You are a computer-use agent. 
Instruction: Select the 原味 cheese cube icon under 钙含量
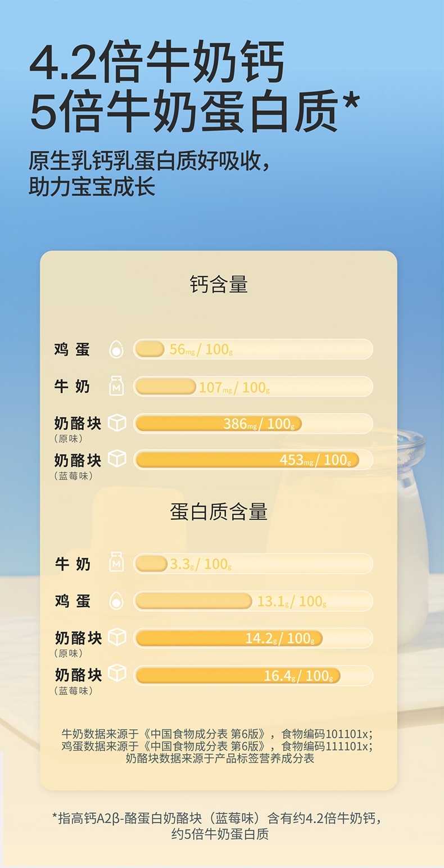coord(117,423)
